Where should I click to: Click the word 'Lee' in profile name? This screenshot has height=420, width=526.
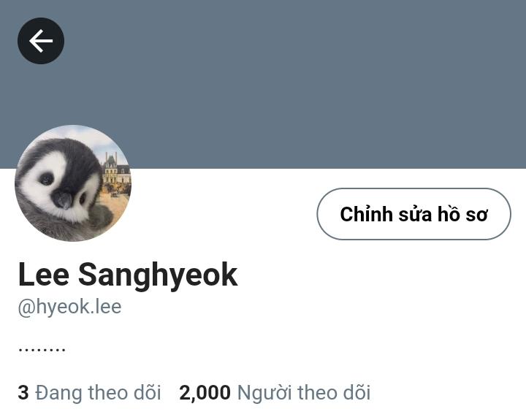click(44, 275)
